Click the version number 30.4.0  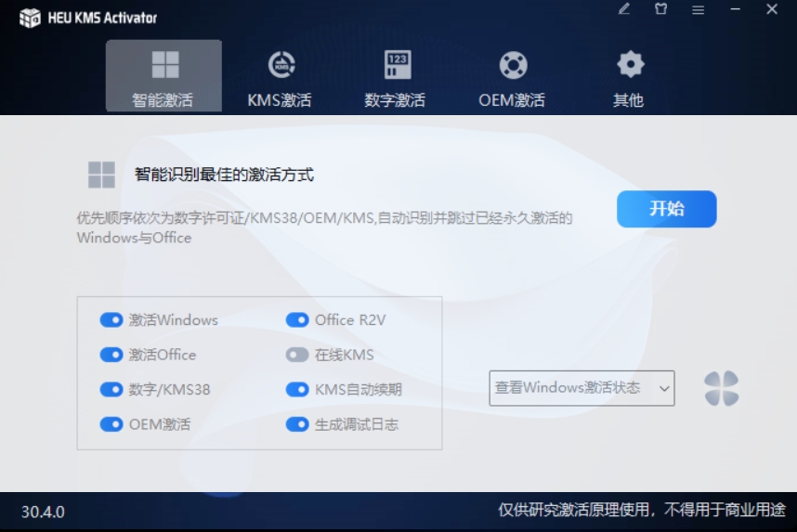coord(43,512)
